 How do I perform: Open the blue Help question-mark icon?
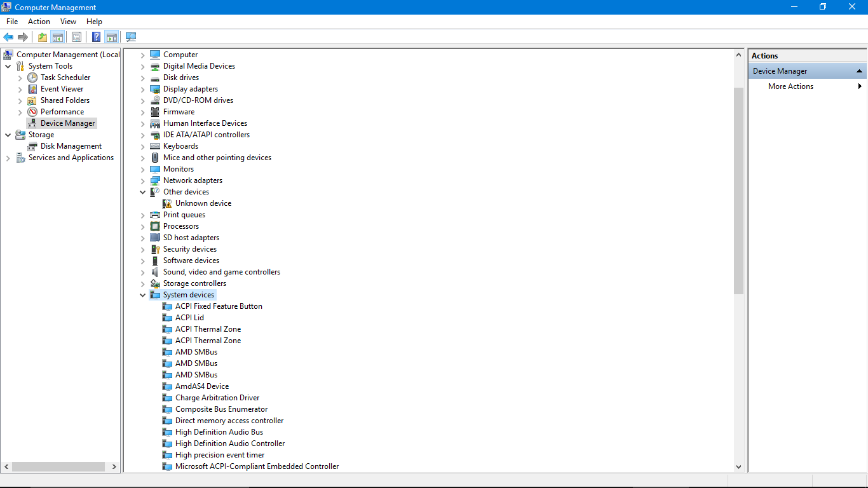pyautogui.click(x=97, y=37)
